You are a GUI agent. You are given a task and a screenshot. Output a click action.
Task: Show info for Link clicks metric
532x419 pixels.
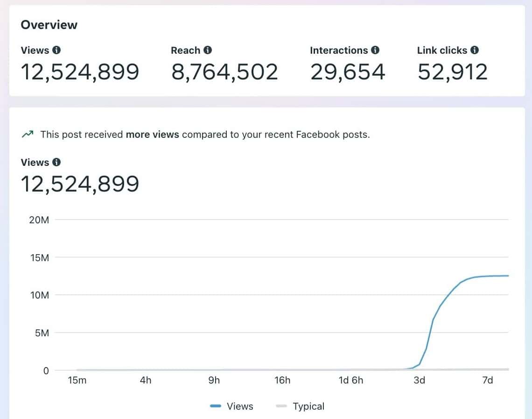click(x=475, y=50)
